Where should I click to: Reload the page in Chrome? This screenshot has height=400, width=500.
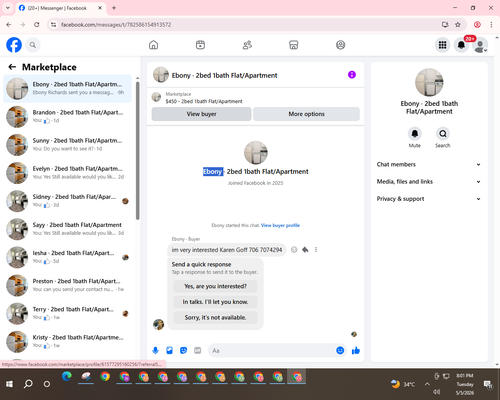tap(37, 25)
